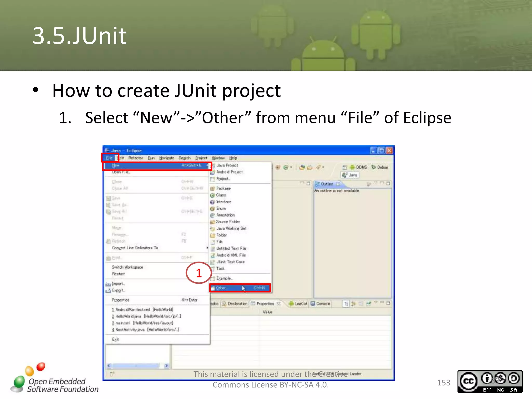The height and width of the screenshot is (399, 532).
Task: Click the Search pencil toolbar icon
Action: (x=318, y=167)
